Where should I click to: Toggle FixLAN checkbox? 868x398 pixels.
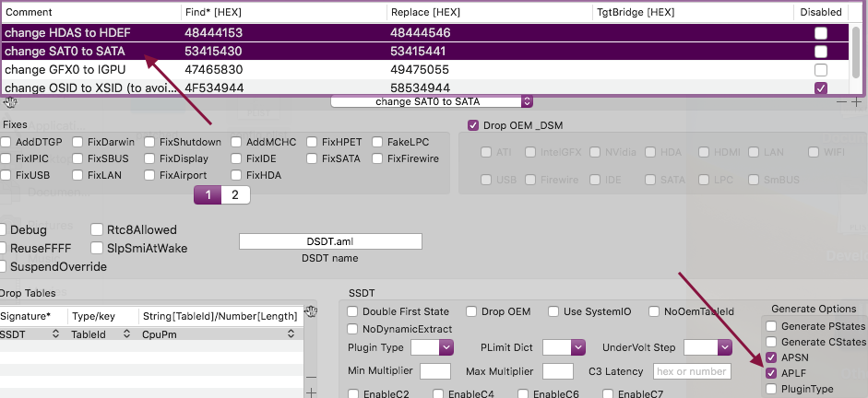click(77, 175)
